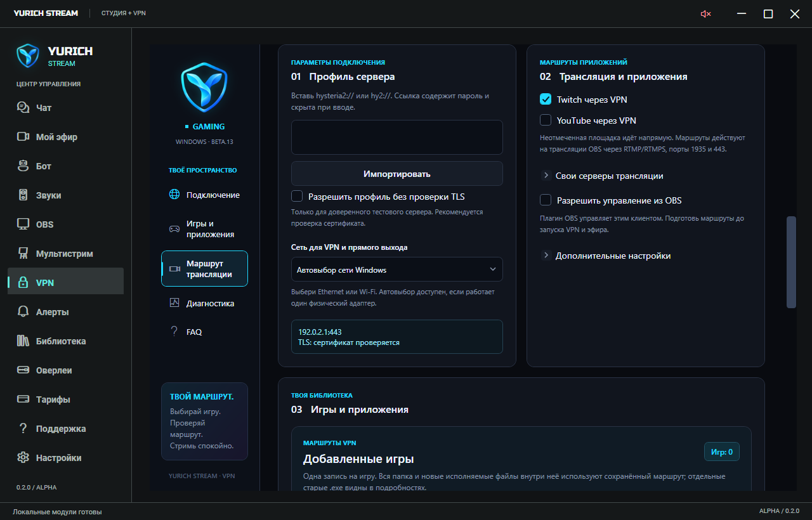Click the ALPHA / 0.2.0 status bar text

click(x=779, y=511)
